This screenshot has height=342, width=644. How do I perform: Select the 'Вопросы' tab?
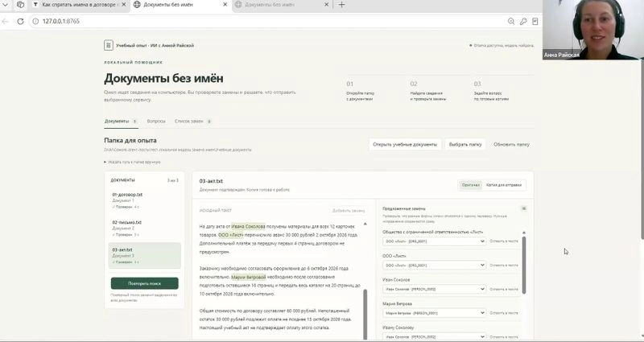(156, 122)
